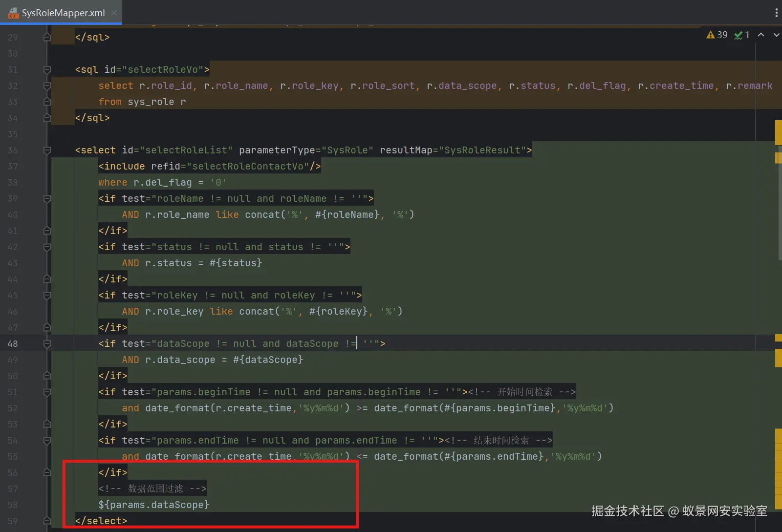Fold the dataScope if block at line 48
Screen dimensions: 782x532
point(47,344)
